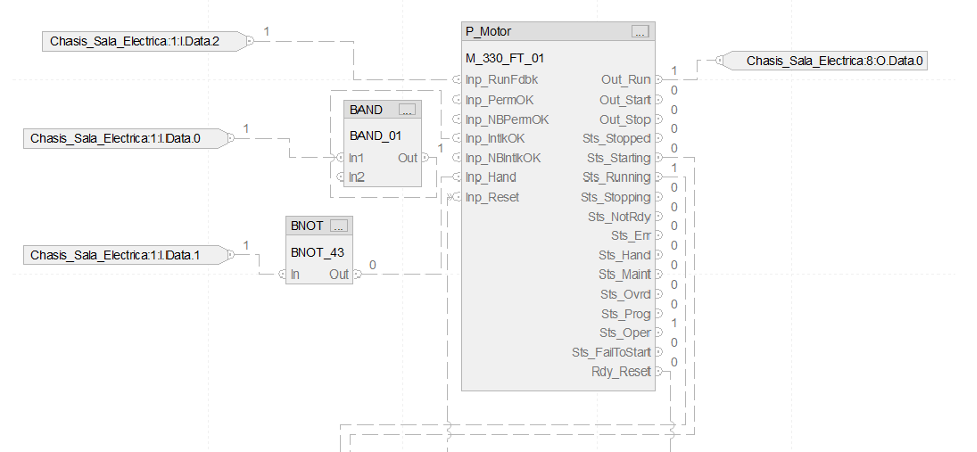Click the Inp_Reset input pin
977x452 pixels.
[457, 197]
